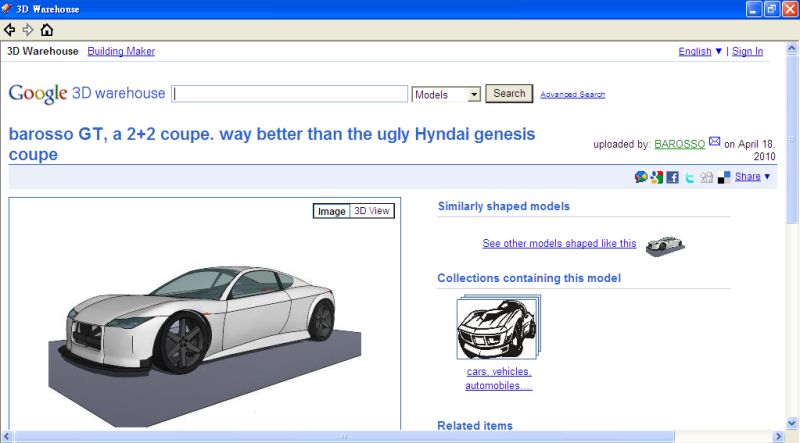Click the browser forward arrow
Image resolution: width=800 pixels, height=443 pixels.
(28, 30)
